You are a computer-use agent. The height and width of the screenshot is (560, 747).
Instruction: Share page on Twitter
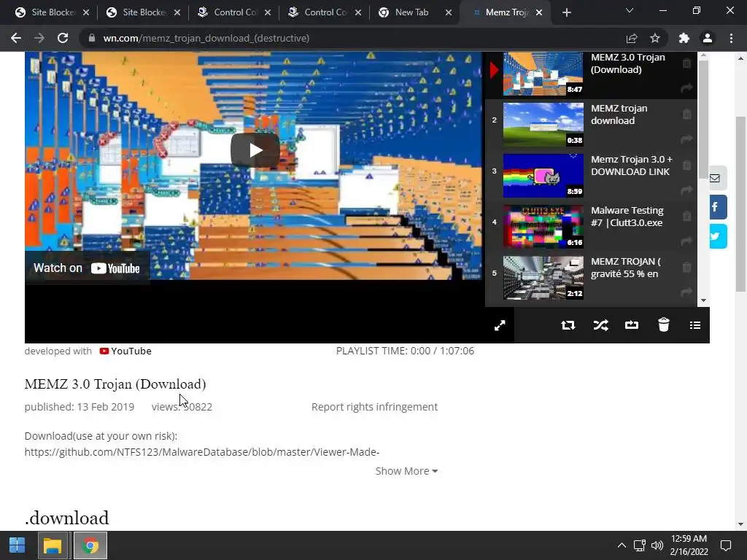[x=716, y=236]
